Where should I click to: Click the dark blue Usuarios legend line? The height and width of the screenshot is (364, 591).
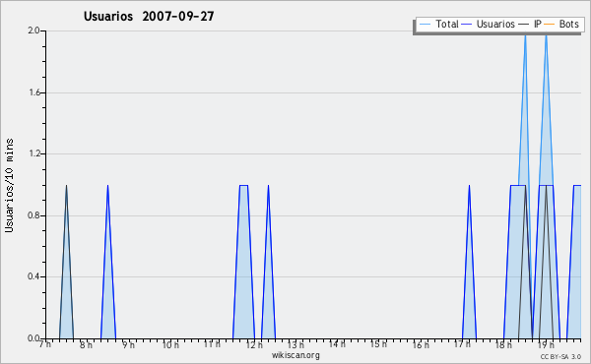[x=467, y=24]
